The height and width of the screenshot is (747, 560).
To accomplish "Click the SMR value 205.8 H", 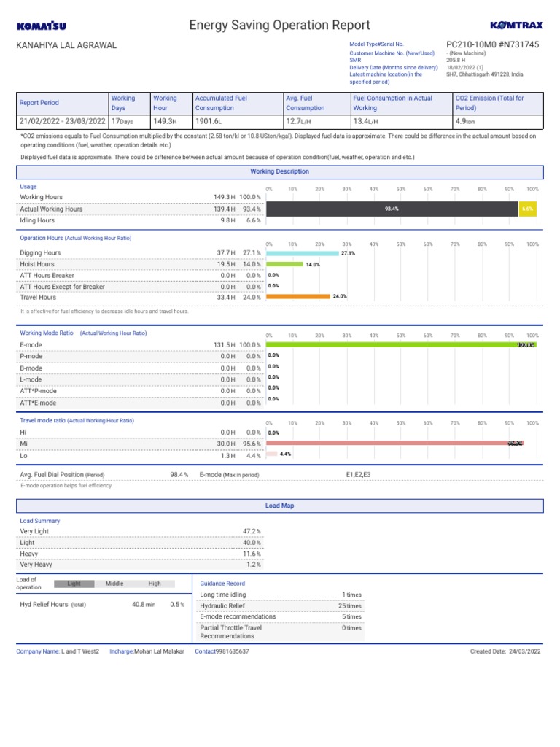I will 456,60.
